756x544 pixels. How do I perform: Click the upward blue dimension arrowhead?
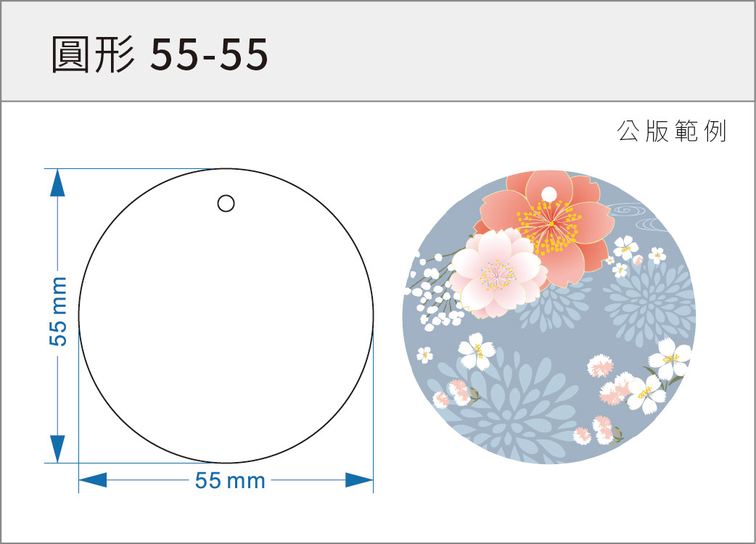(x=57, y=184)
